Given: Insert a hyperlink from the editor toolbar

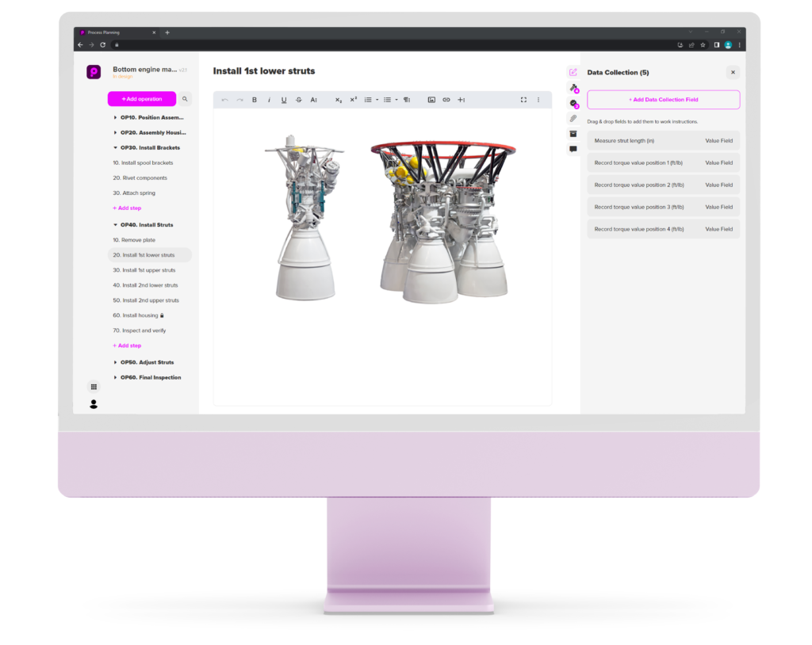Looking at the screenshot, I should (446, 100).
